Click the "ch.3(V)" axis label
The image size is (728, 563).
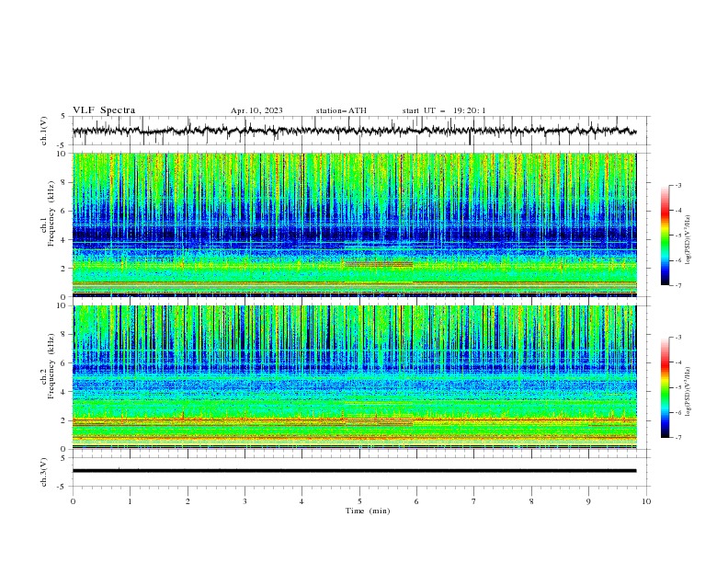tap(44, 472)
